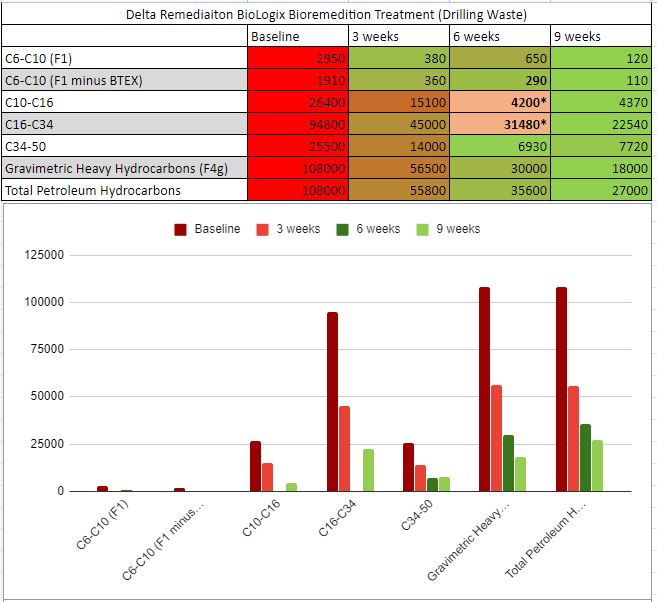
Task: Select the cell with value 120
Action: (x=601, y=58)
